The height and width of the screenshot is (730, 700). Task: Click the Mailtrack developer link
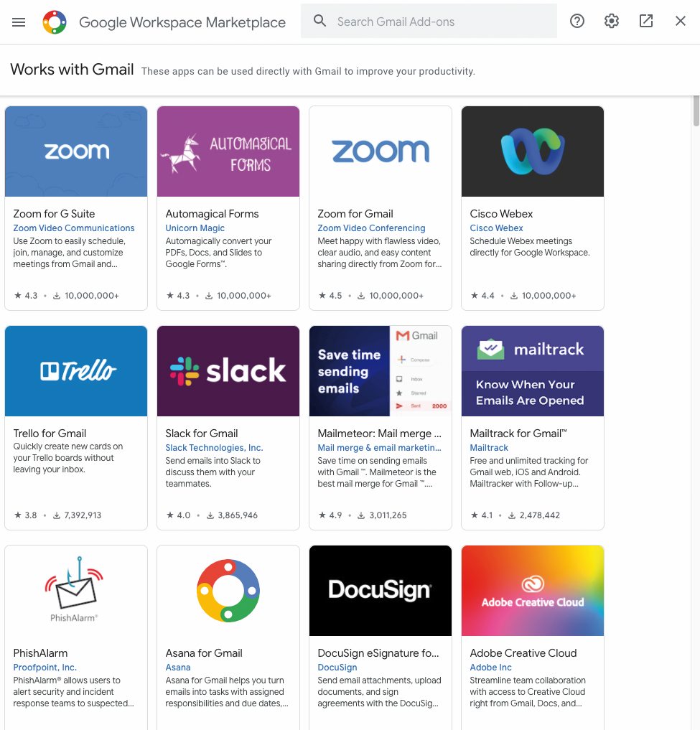[x=488, y=448]
